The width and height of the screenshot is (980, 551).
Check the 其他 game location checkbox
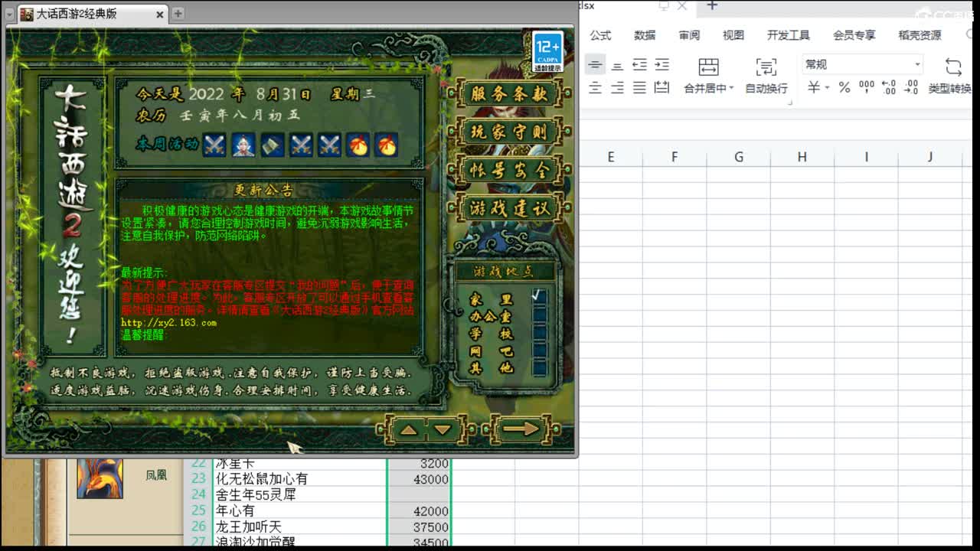pos(539,367)
